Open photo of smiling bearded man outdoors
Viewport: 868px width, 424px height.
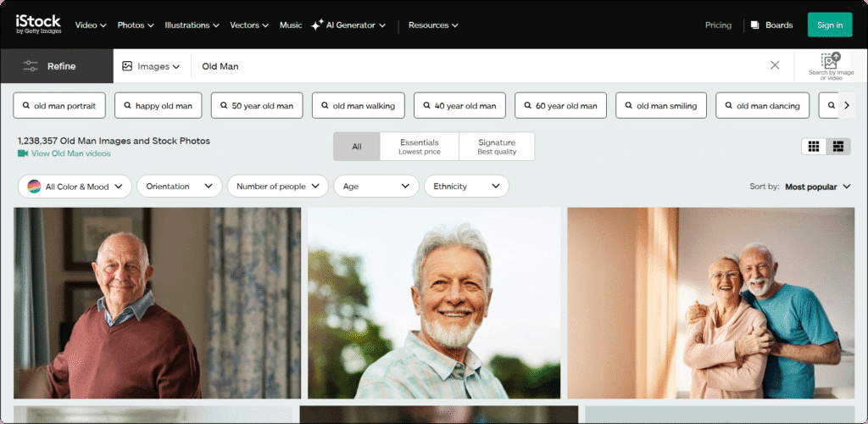[434, 303]
